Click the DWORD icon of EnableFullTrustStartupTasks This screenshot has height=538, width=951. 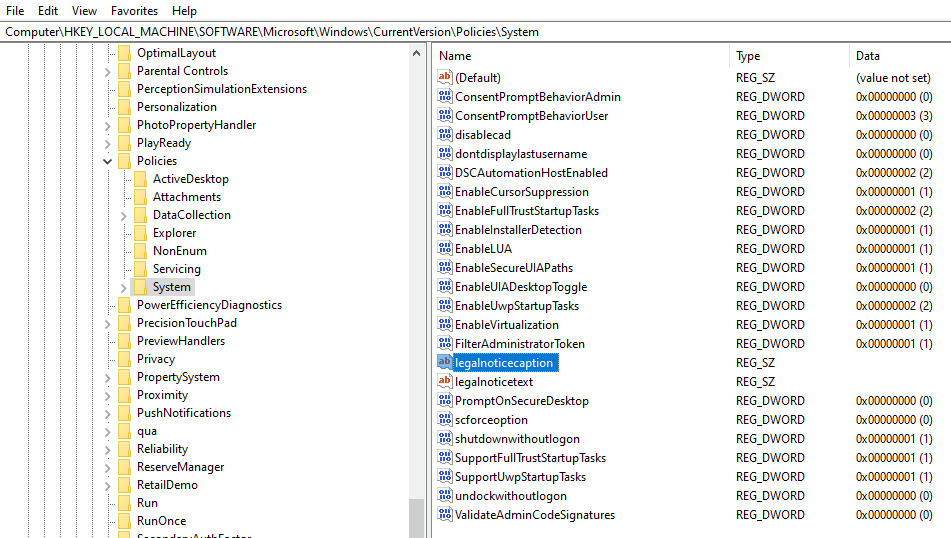pyautogui.click(x=445, y=210)
